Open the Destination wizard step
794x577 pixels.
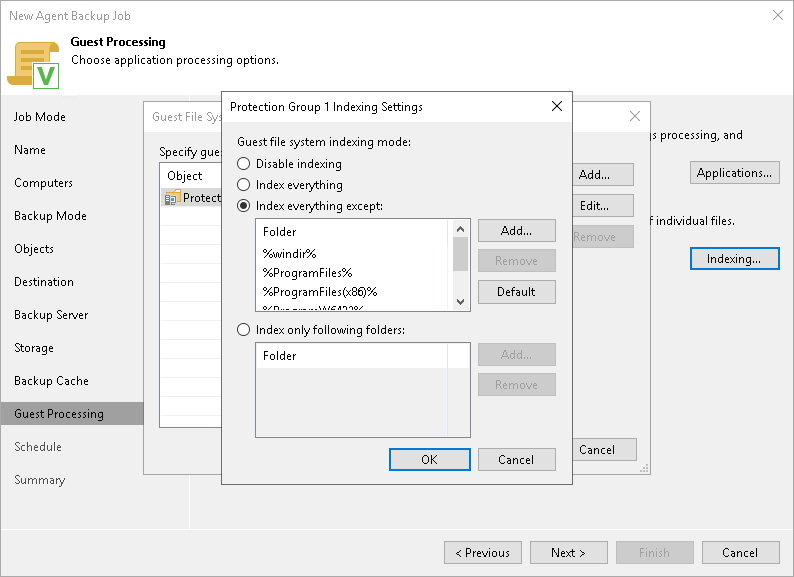tap(44, 282)
